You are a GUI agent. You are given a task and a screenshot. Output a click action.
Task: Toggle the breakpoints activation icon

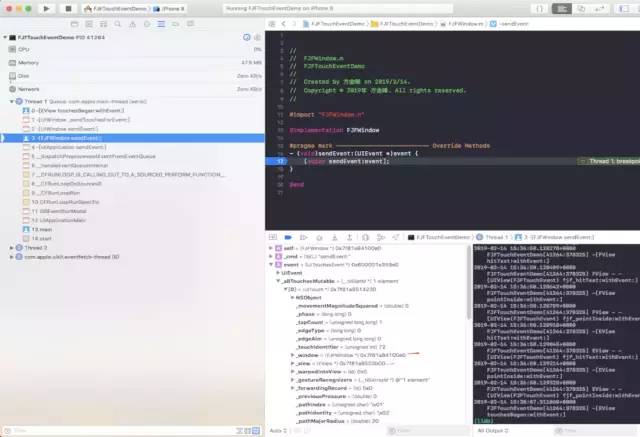pos(288,237)
